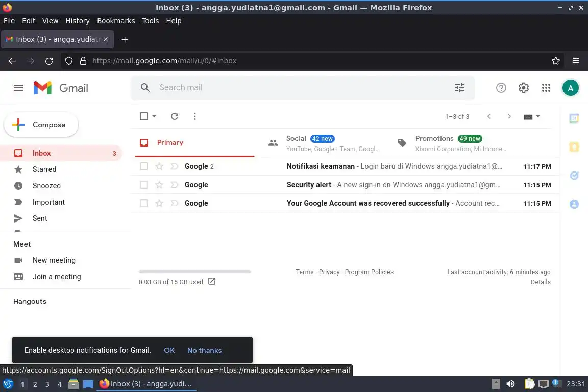588x392 pixels.
Task: Open Firefox tracking protection shield
Action: pyautogui.click(x=68, y=61)
